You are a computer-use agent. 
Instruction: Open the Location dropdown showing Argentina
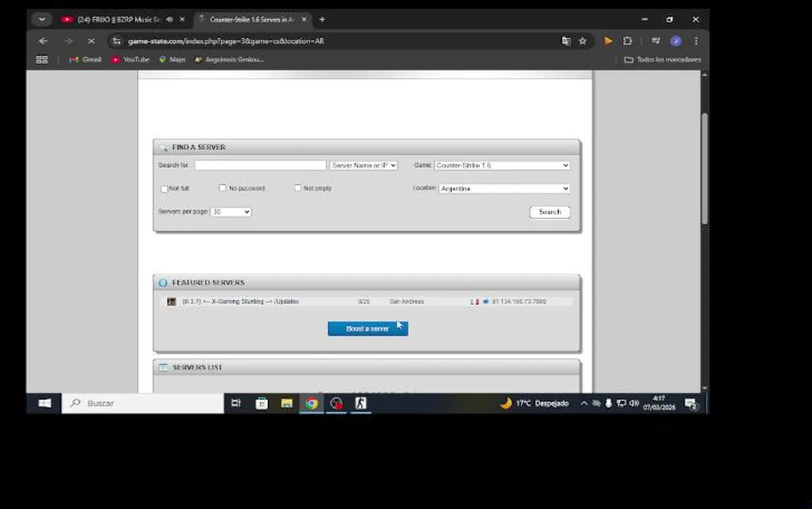click(x=505, y=189)
